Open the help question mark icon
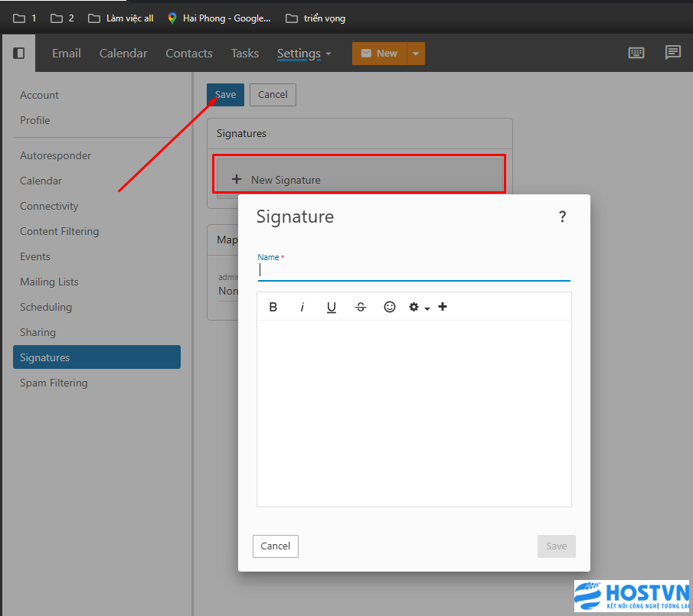The image size is (693, 616). (562, 217)
